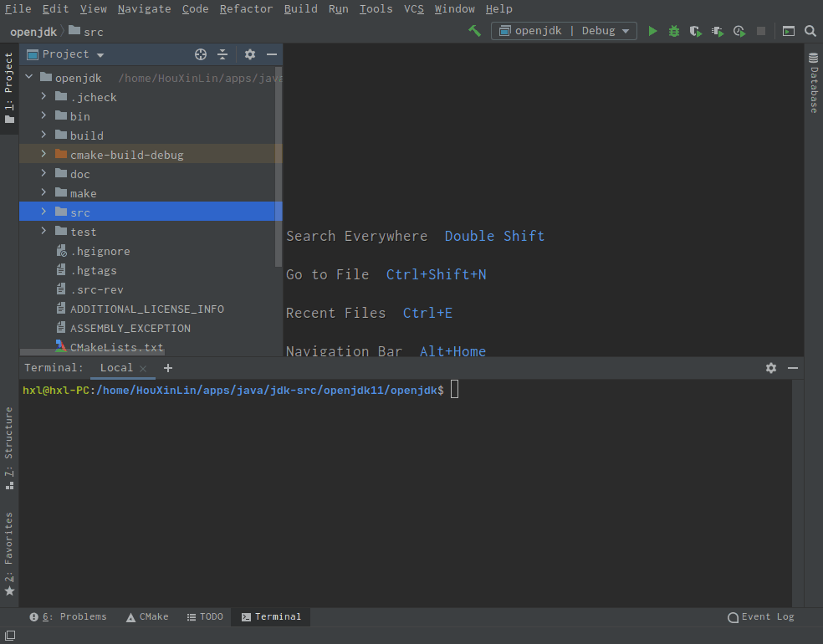Toggle tool window quick-access icon
The height and width of the screenshot is (644, 823).
(10, 635)
